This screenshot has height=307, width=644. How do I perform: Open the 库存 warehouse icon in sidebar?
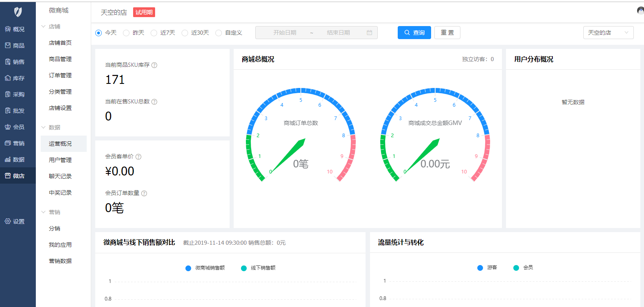pos(8,78)
